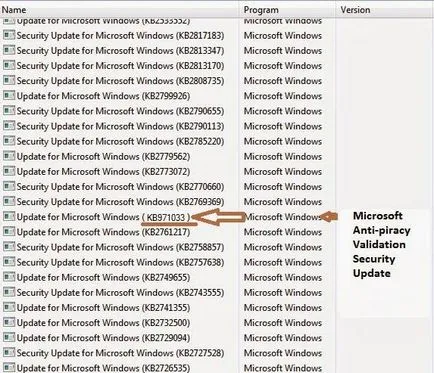The width and height of the screenshot is (434, 373).
Task: Click the Program cell in the KB2727528 row
Action: point(283,353)
